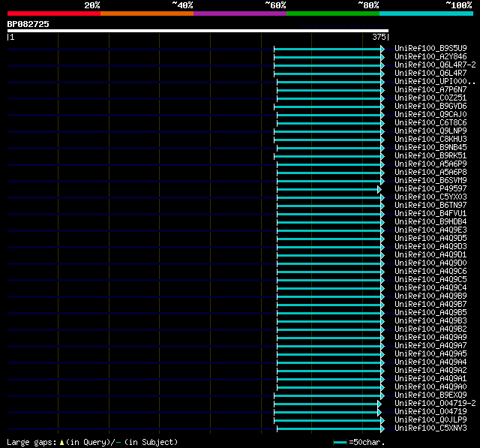Click the orange ~40% identity color bar

coord(147,14)
